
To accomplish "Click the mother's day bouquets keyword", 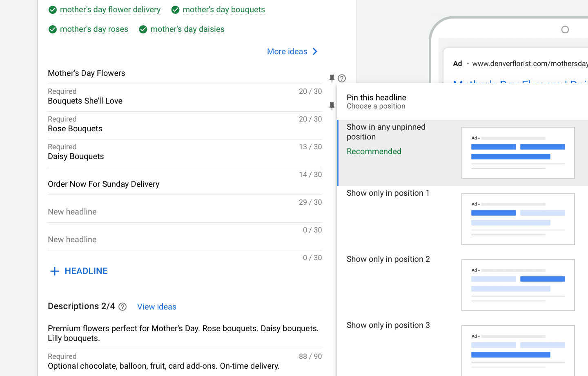I will click(223, 10).
